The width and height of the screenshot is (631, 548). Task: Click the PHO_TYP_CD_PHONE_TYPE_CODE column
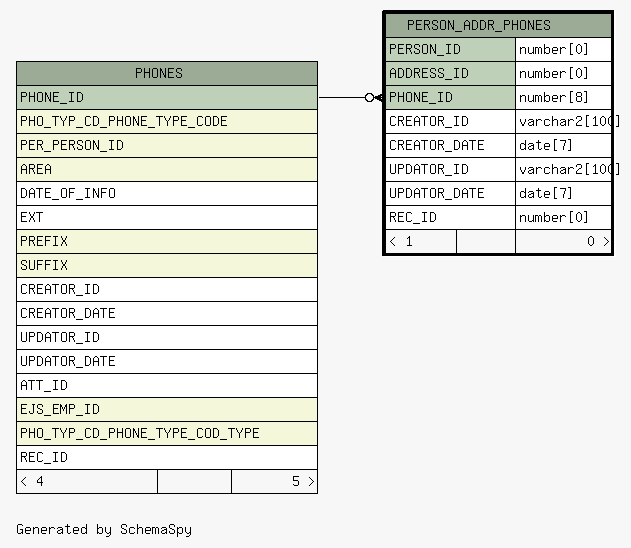click(167, 122)
